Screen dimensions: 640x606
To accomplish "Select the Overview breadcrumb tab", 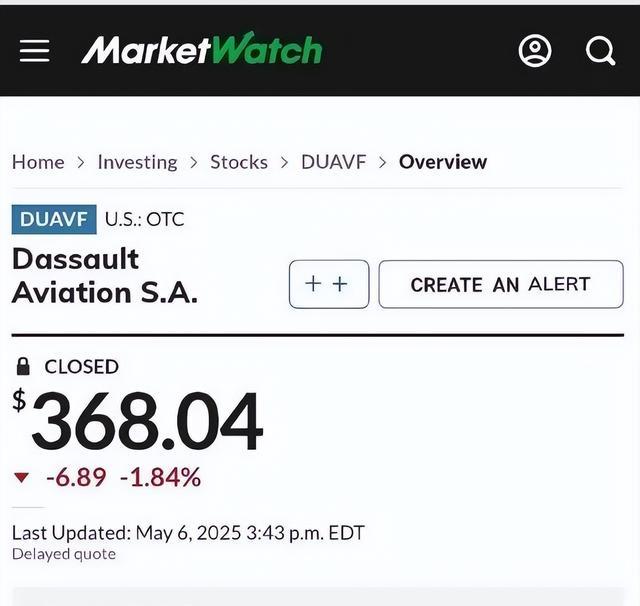I will pyautogui.click(x=443, y=162).
